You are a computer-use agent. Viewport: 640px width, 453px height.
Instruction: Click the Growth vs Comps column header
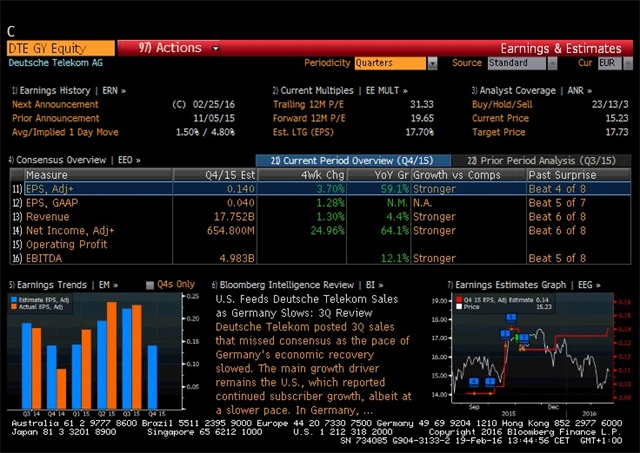tap(469, 175)
